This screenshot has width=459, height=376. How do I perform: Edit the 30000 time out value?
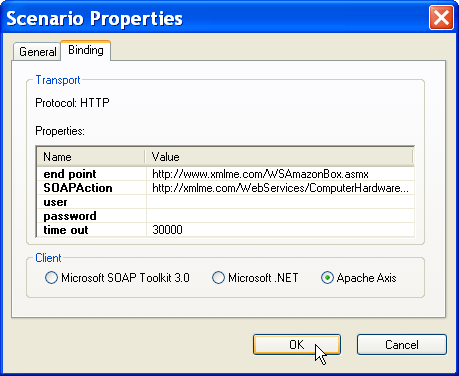(280, 230)
